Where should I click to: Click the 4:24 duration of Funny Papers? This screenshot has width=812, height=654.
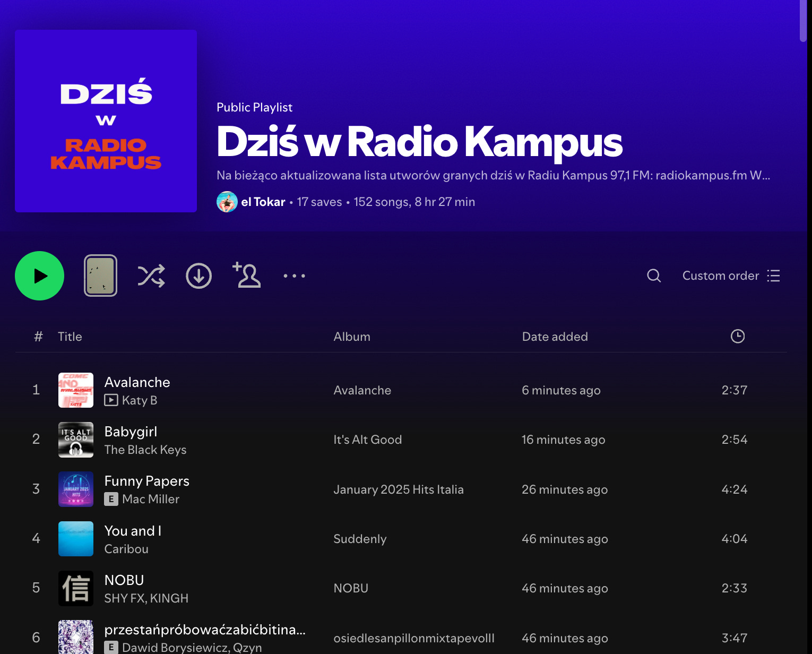coord(735,489)
